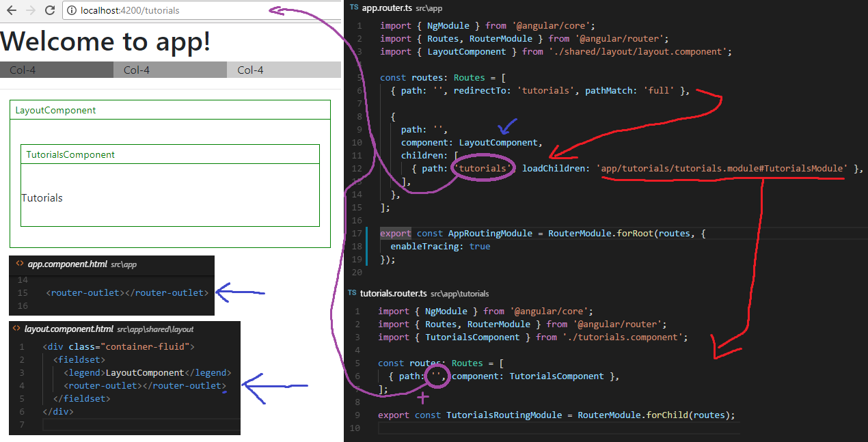Click 'children' key in app.router.ts
Viewport: 868px width, 442px height.
click(424, 156)
